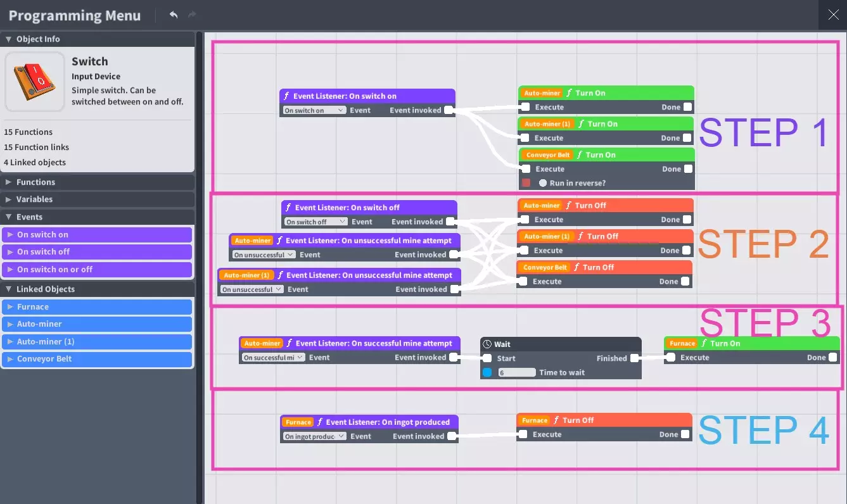Click the 'Time to wait' value field
The height and width of the screenshot is (504, 847).
click(x=517, y=373)
